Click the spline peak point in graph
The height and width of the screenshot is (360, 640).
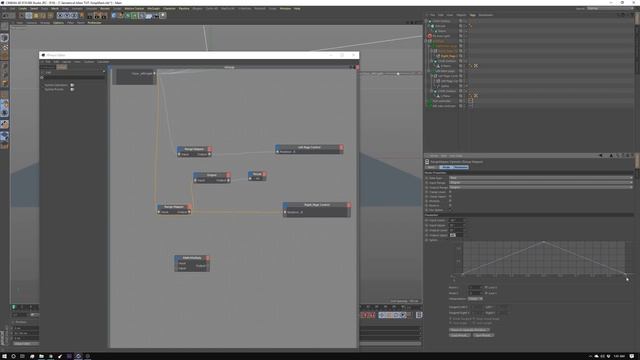[543, 242]
